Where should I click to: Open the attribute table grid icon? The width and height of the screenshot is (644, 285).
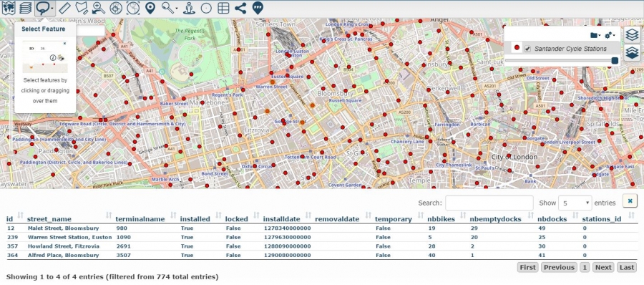[223, 8]
